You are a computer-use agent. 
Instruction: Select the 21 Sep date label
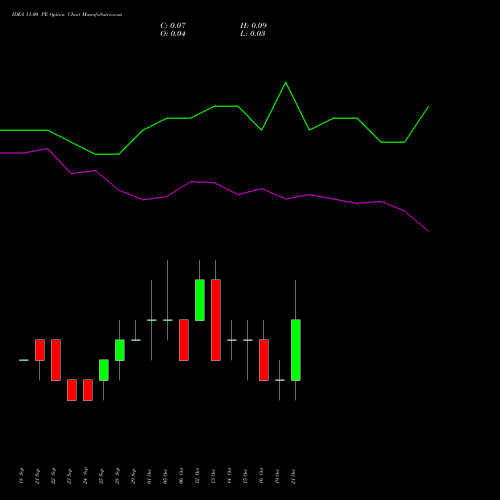point(38,476)
